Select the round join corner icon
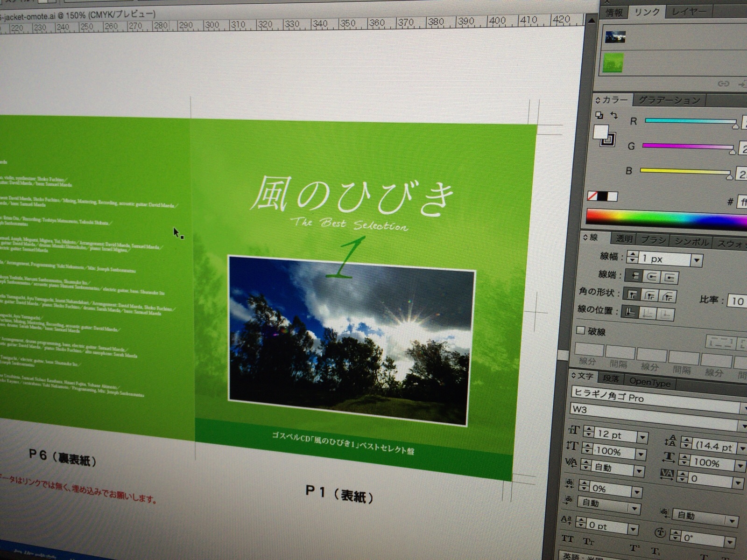 650,295
